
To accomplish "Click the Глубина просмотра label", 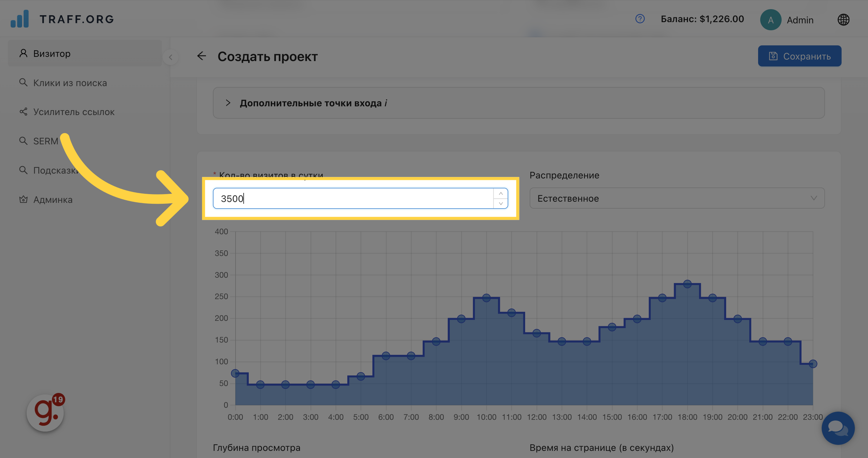I will (256, 448).
